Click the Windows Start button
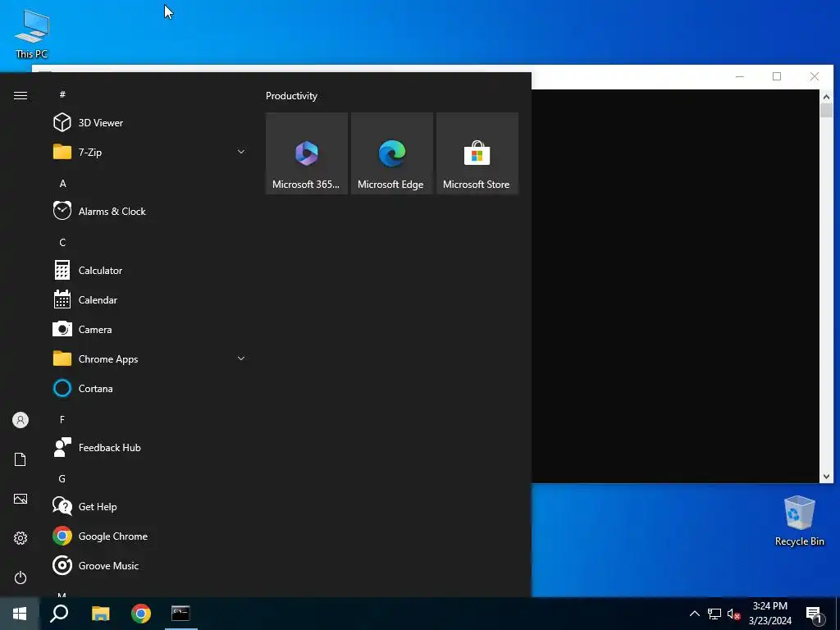This screenshot has height=630, width=840. (20, 614)
